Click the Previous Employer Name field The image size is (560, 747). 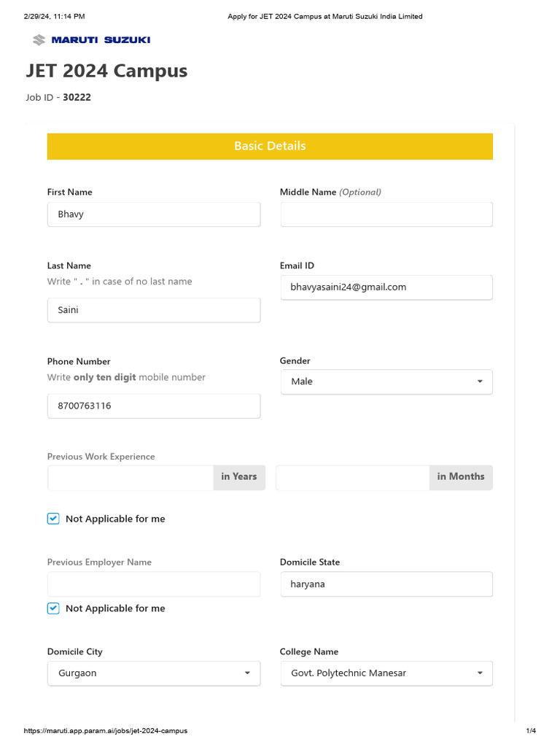154,584
